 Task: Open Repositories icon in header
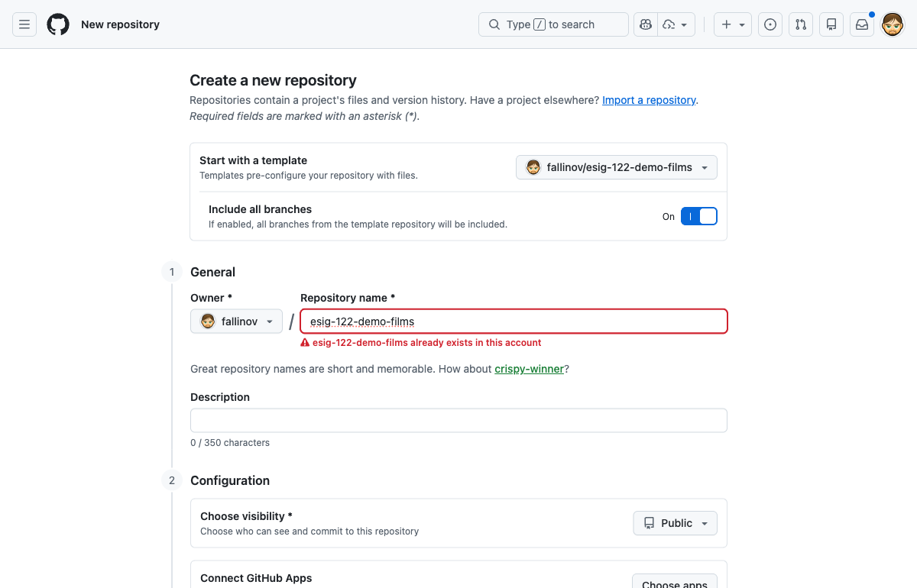(831, 24)
